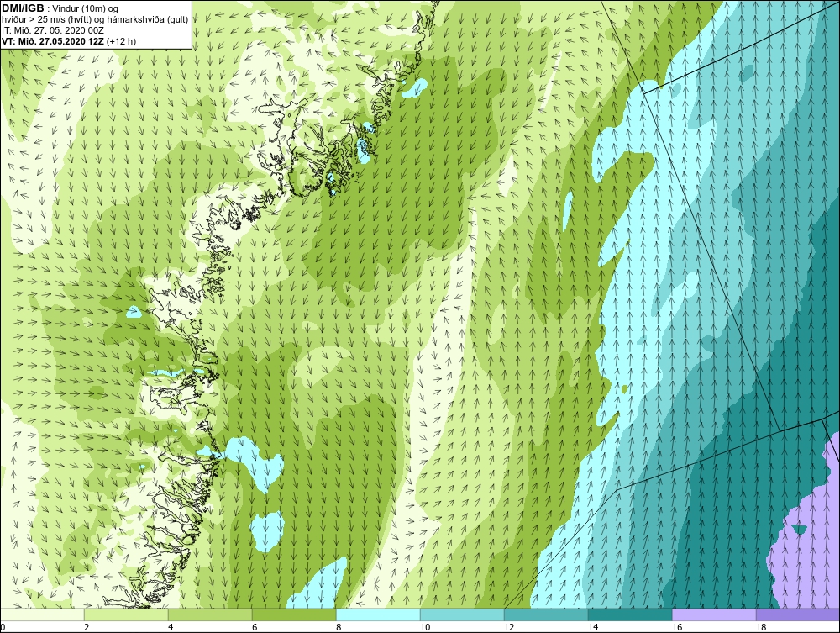Click the 16–18 m/s lavender legend swatch

714,615
